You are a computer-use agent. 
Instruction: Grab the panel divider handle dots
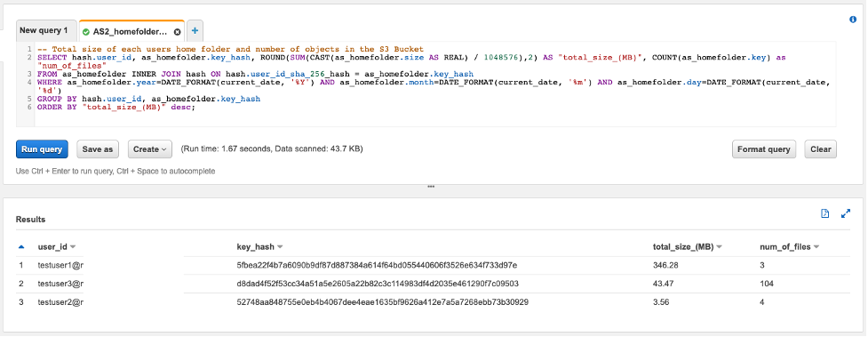click(x=431, y=187)
